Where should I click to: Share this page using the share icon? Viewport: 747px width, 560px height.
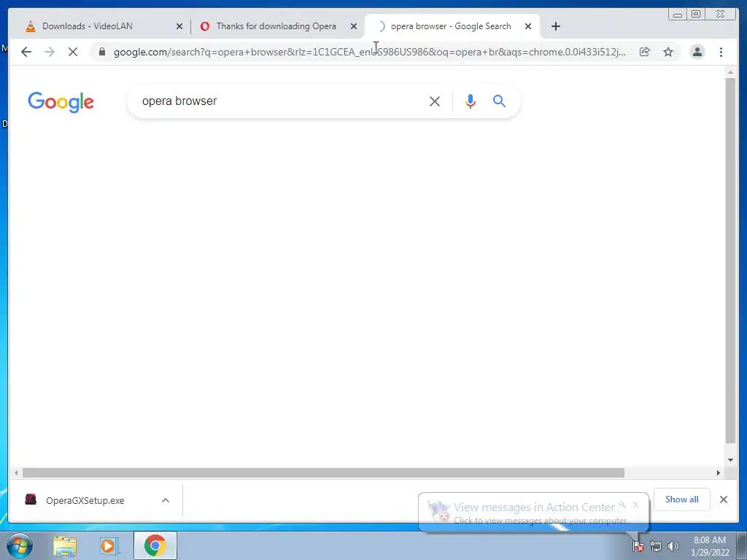(645, 52)
